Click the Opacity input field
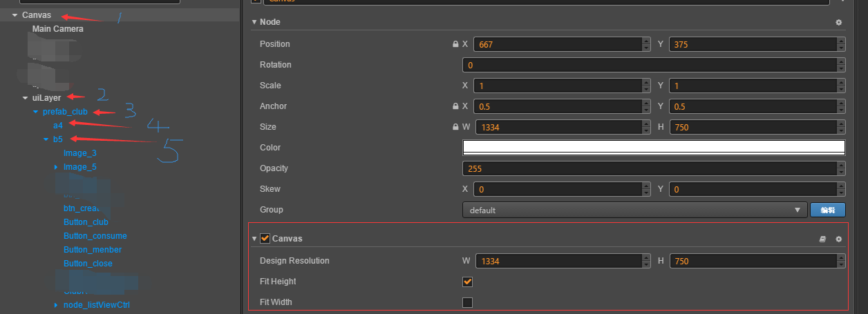Image resolution: width=868 pixels, height=314 pixels. 653,168
